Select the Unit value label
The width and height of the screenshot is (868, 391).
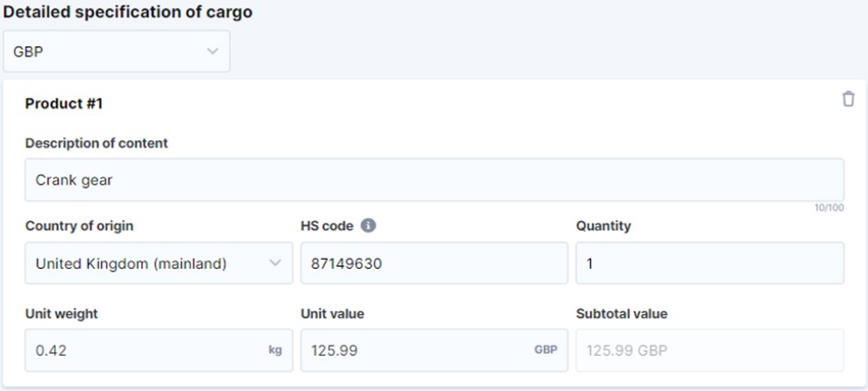[332, 313]
